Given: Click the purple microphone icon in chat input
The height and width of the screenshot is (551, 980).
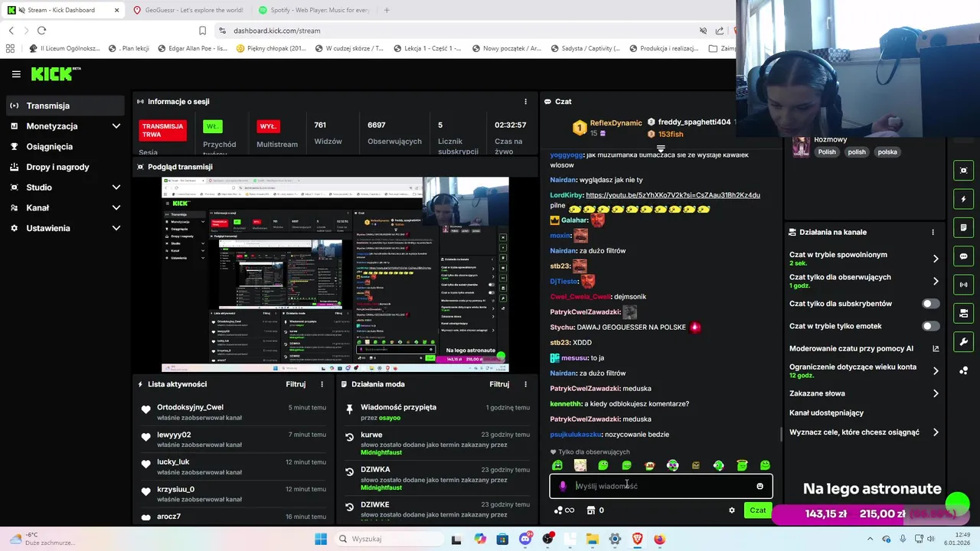Looking at the screenshot, I should coord(563,486).
